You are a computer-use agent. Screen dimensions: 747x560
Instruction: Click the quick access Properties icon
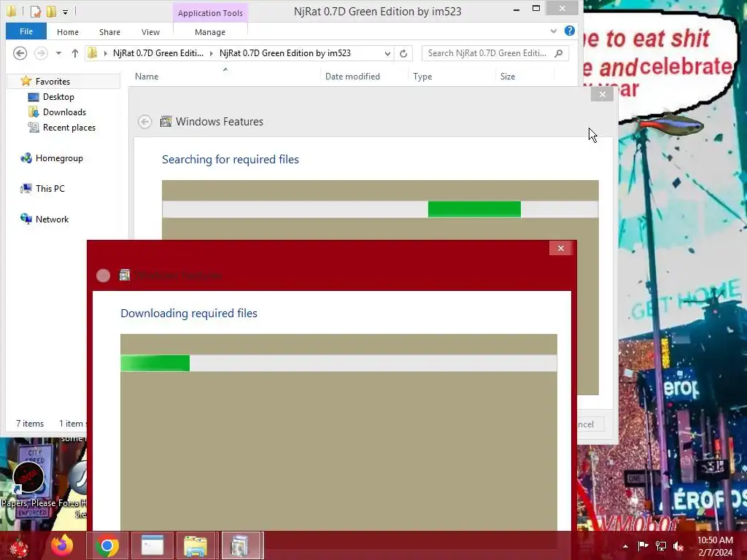35,11
